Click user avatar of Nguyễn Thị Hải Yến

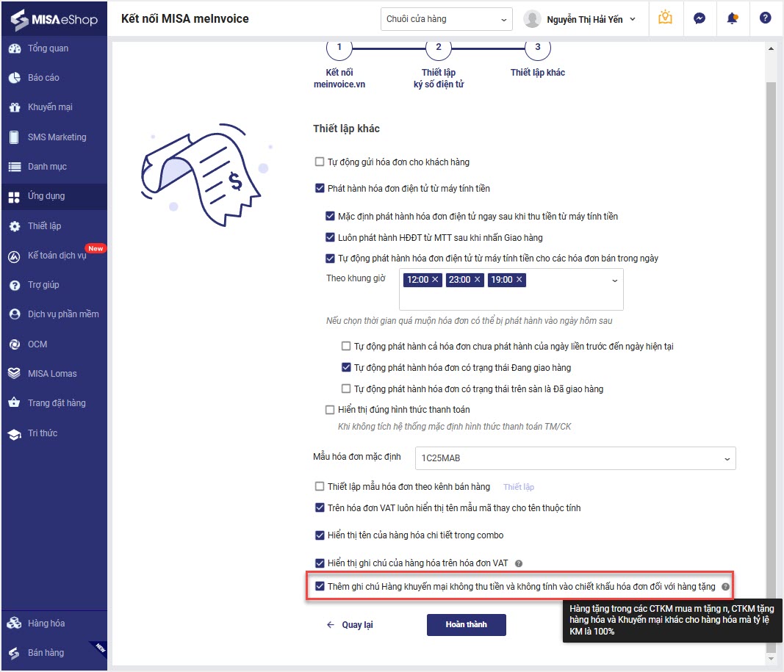[532, 19]
